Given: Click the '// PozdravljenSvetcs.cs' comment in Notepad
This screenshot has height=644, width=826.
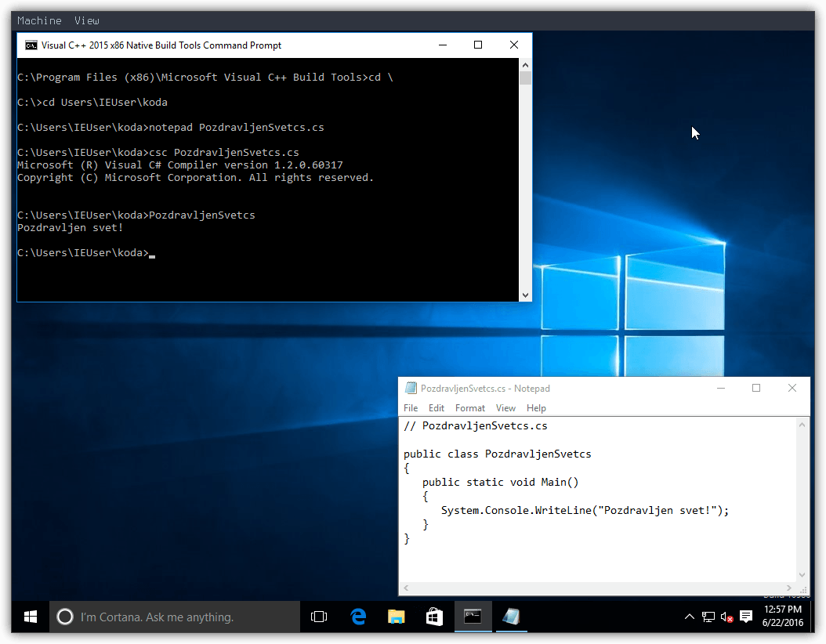Looking at the screenshot, I should (x=475, y=425).
